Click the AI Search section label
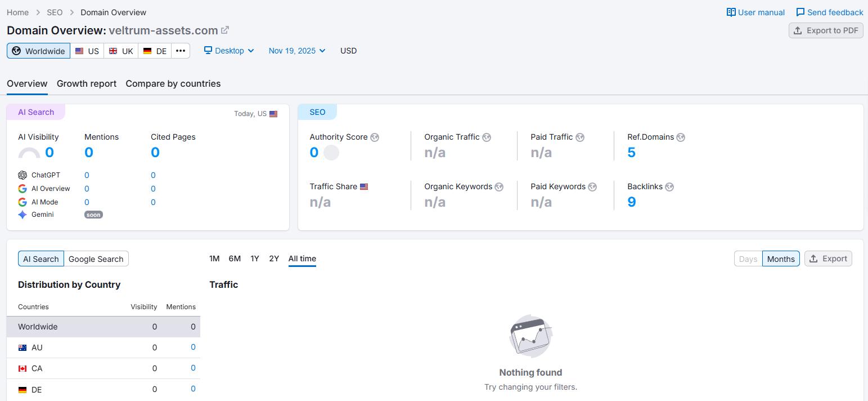The width and height of the screenshot is (868, 401). (36, 112)
